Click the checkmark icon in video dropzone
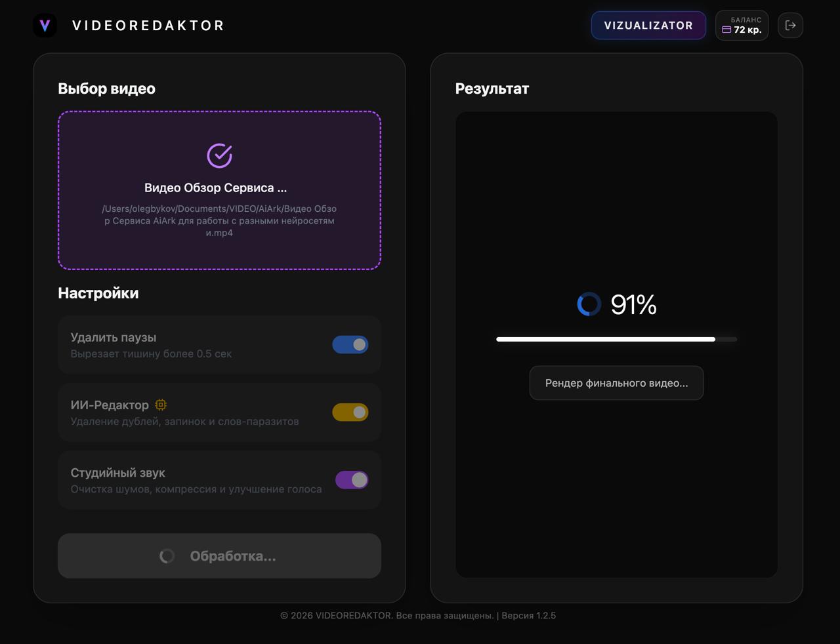This screenshot has width=840, height=644. (219, 156)
